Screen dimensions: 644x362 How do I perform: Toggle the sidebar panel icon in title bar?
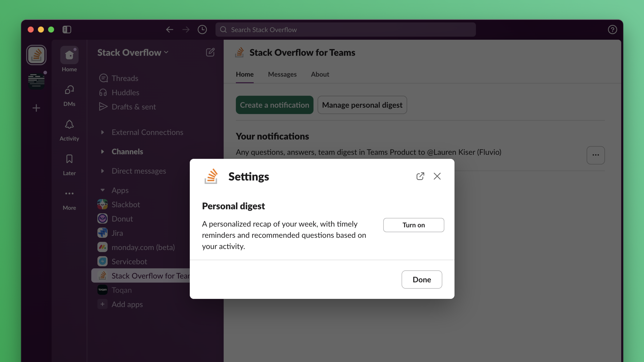(67, 29)
